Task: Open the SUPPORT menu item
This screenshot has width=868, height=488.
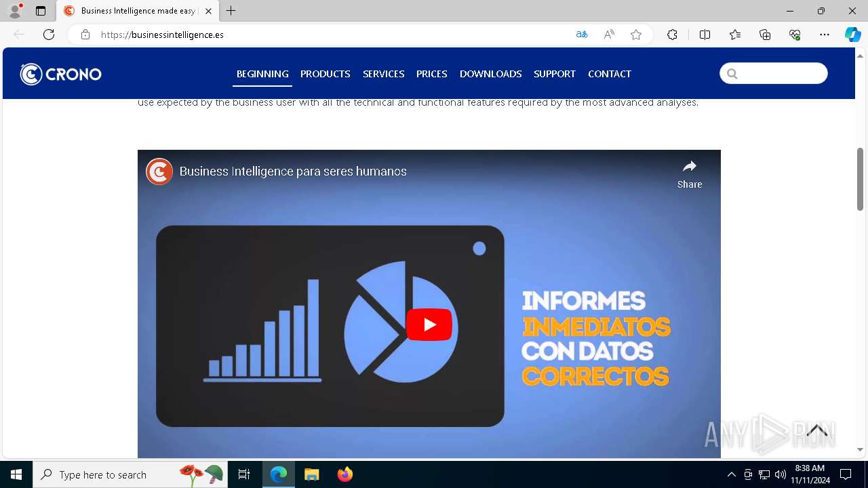Action: 555,74
